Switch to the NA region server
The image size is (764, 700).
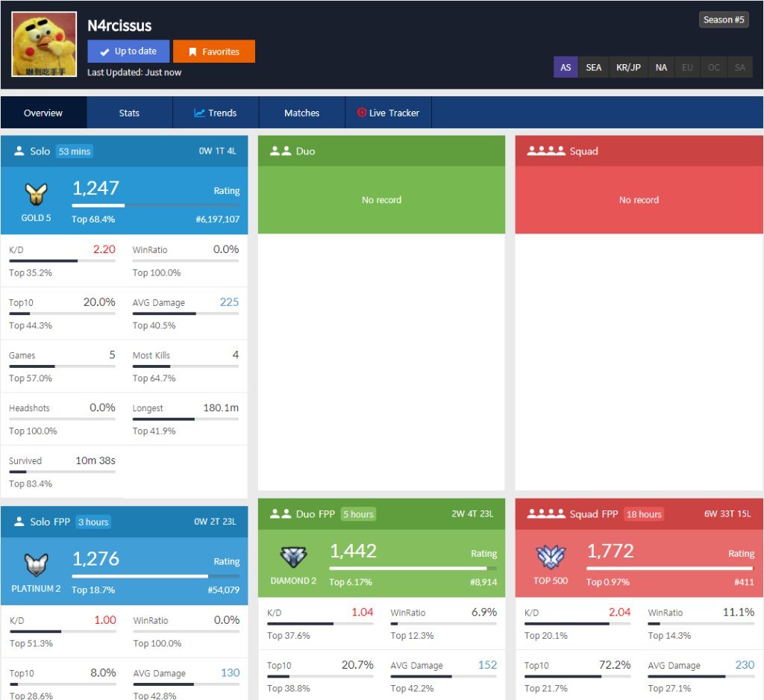(661, 67)
